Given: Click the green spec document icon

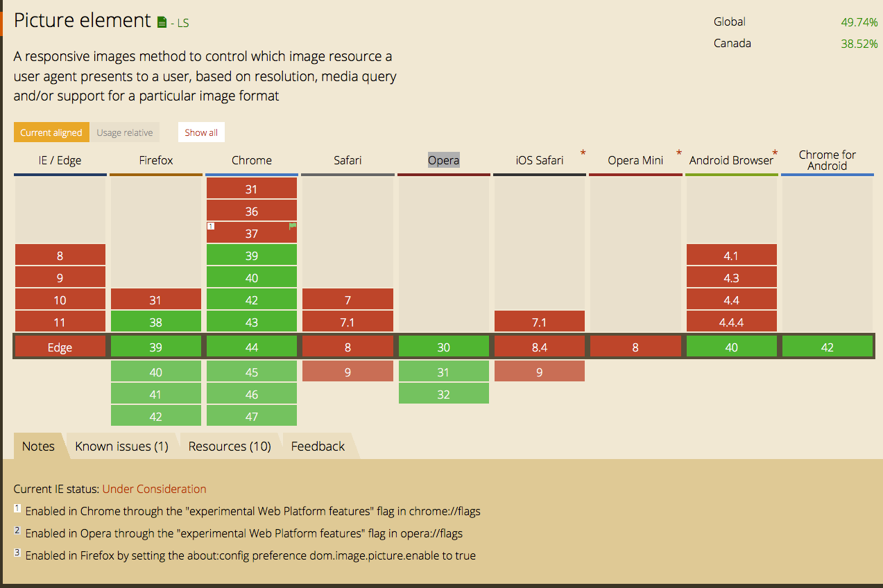Looking at the screenshot, I should (162, 22).
